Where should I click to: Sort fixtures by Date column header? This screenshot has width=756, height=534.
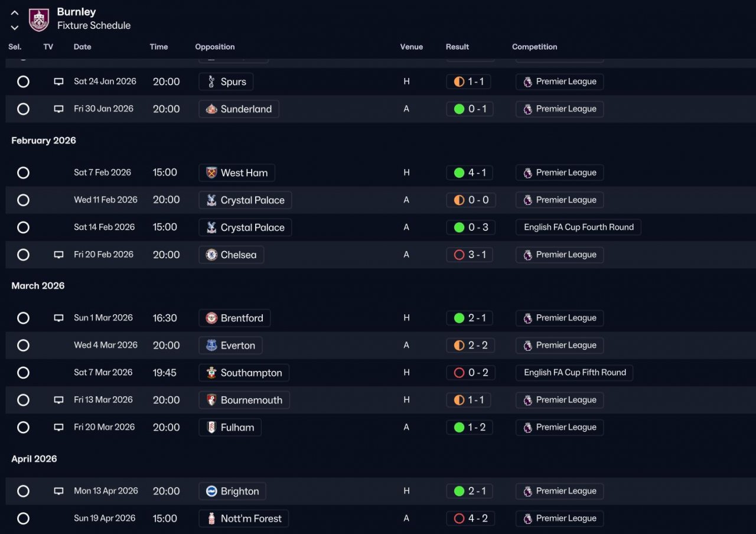[x=82, y=47]
